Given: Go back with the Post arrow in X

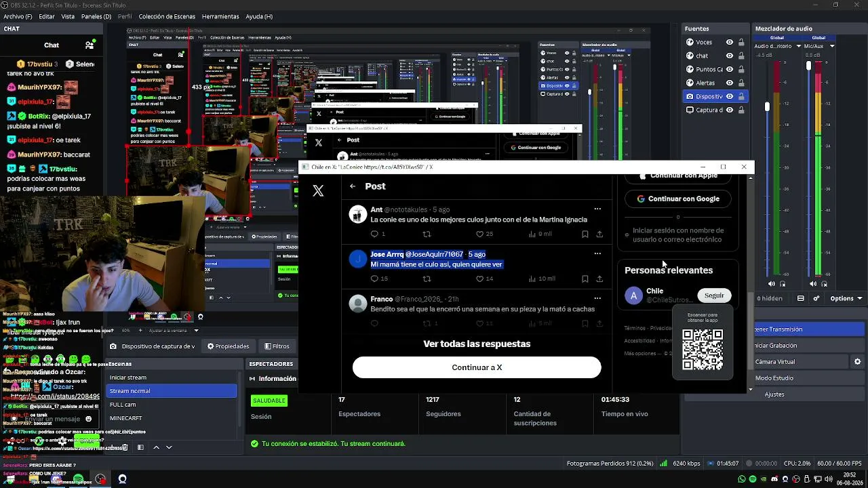Looking at the screenshot, I should (353, 186).
